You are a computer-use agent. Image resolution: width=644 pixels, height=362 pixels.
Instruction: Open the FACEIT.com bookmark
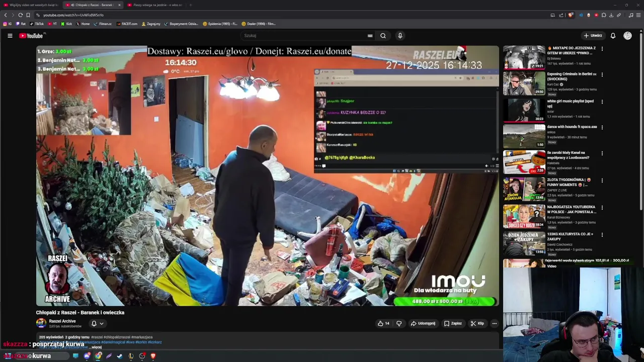point(127,24)
